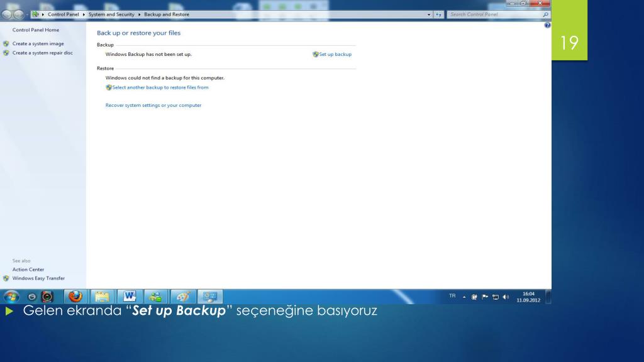Image resolution: width=644 pixels, height=362 pixels.
Task: Click shield icon before Set up backup
Action: pos(316,54)
